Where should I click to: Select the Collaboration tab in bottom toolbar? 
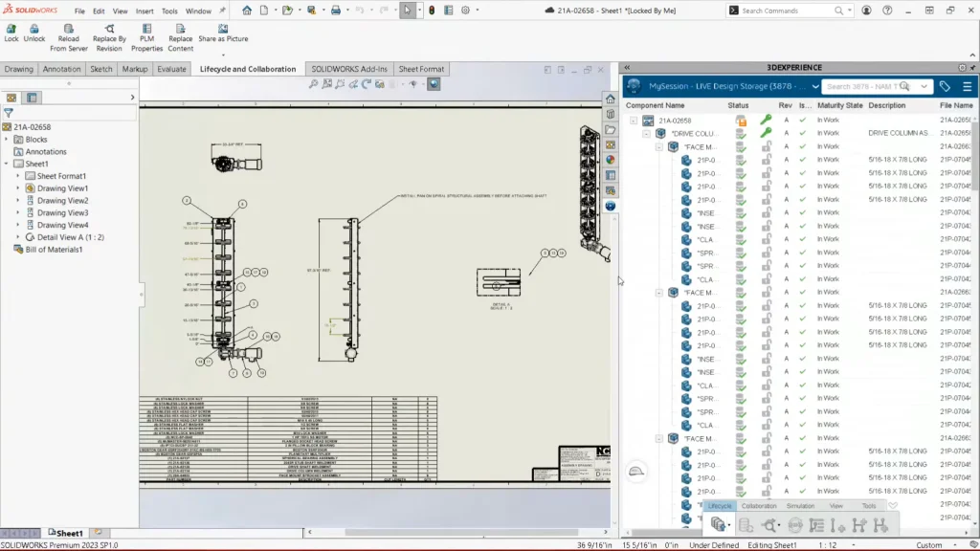coord(759,506)
